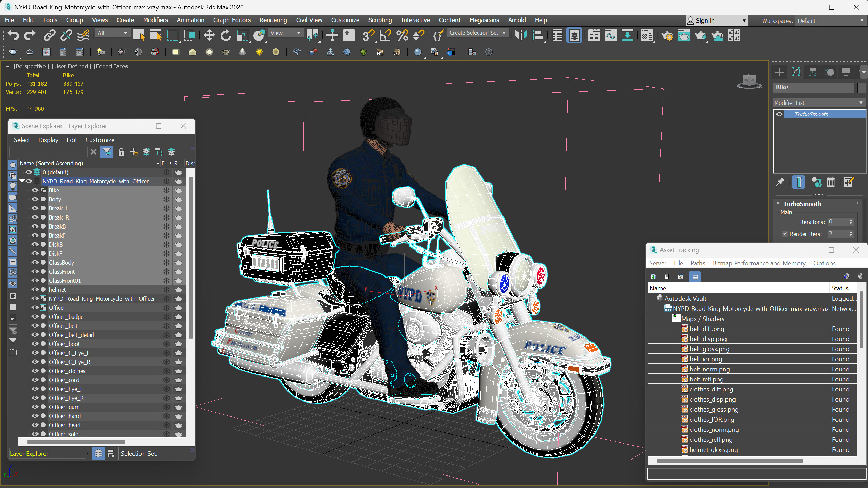Click Lock icon in Scene Explorer toolbar
Screen dimensions: 868x488
click(x=121, y=152)
